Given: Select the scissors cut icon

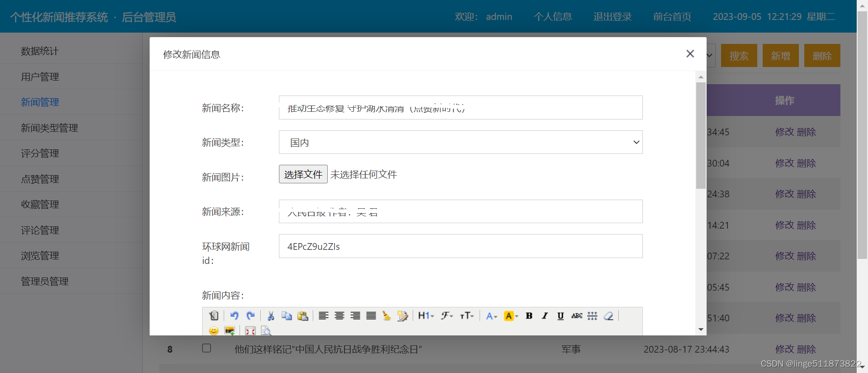Looking at the screenshot, I should pyautogui.click(x=271, y=316).
